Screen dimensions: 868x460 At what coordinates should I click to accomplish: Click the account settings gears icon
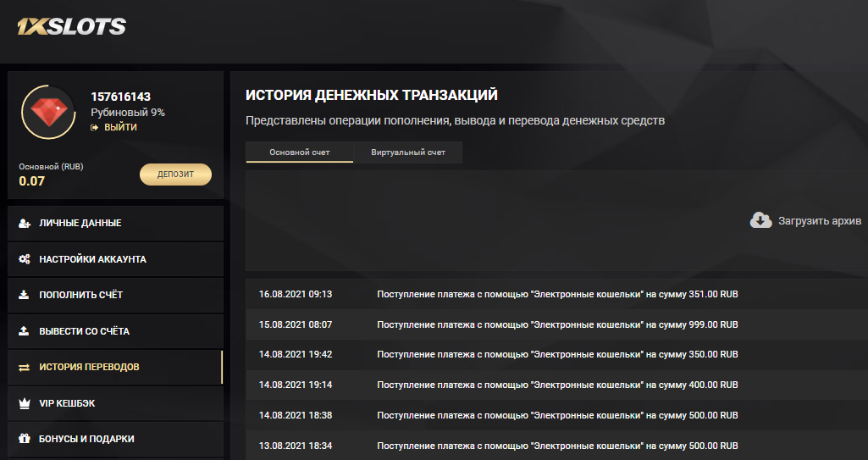25,259
